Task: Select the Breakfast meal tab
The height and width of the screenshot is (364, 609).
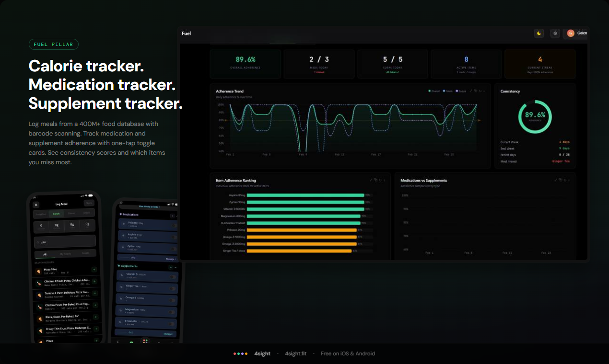Action: click(41, 214)
